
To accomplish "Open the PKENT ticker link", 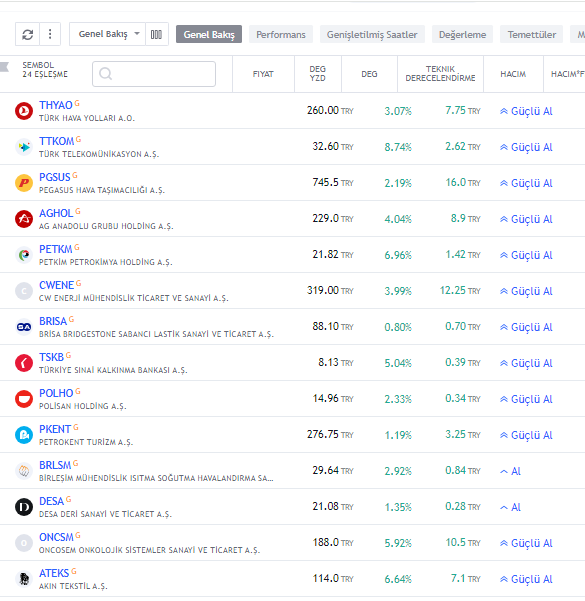I will click(55, 429).
